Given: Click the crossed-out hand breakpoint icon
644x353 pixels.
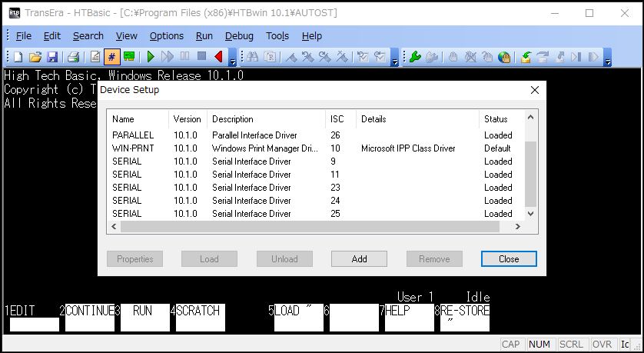Looking at the screenshot, I should tap(470, 57).
